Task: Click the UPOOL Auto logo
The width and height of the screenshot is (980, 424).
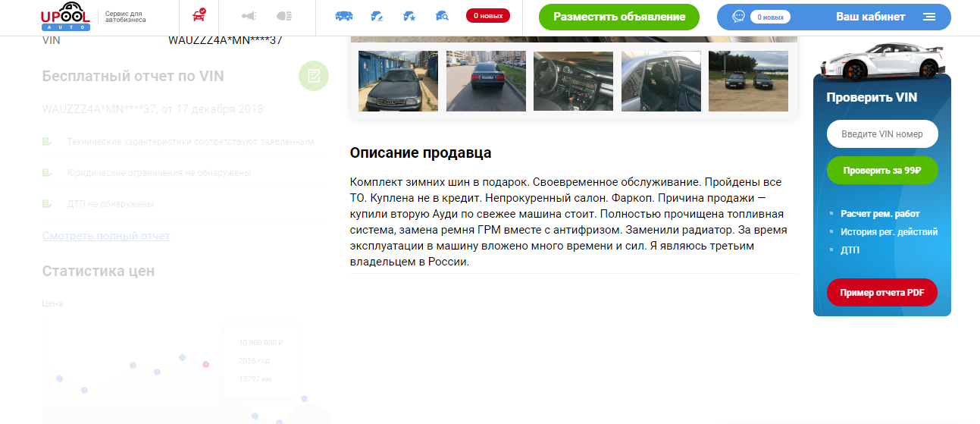Action: (66, 17)
